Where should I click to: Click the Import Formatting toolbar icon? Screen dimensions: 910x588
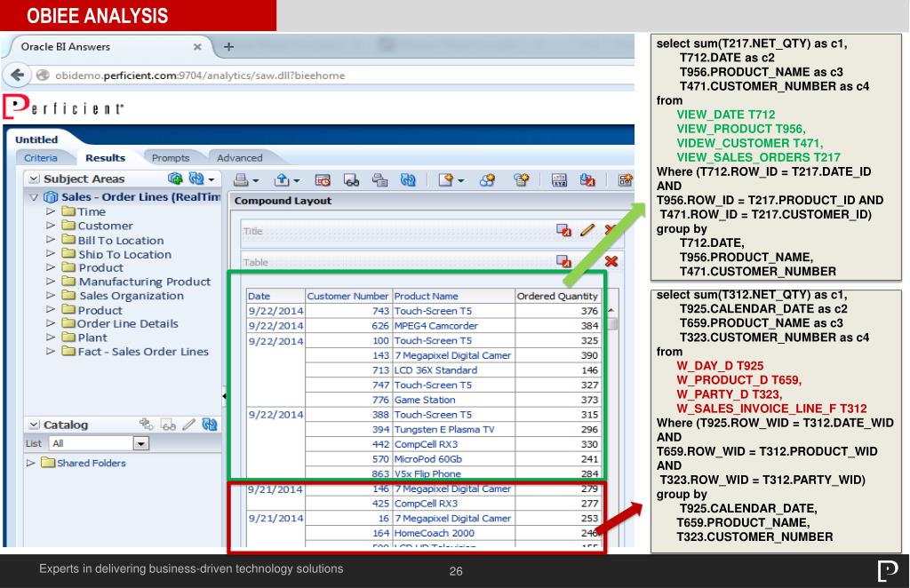coord(587,180)
